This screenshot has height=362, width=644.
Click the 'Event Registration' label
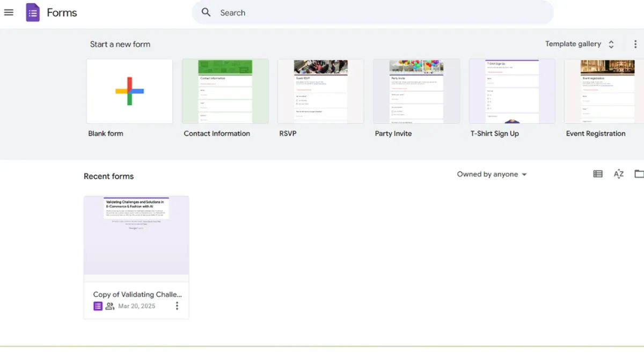[x=596, y=134]
